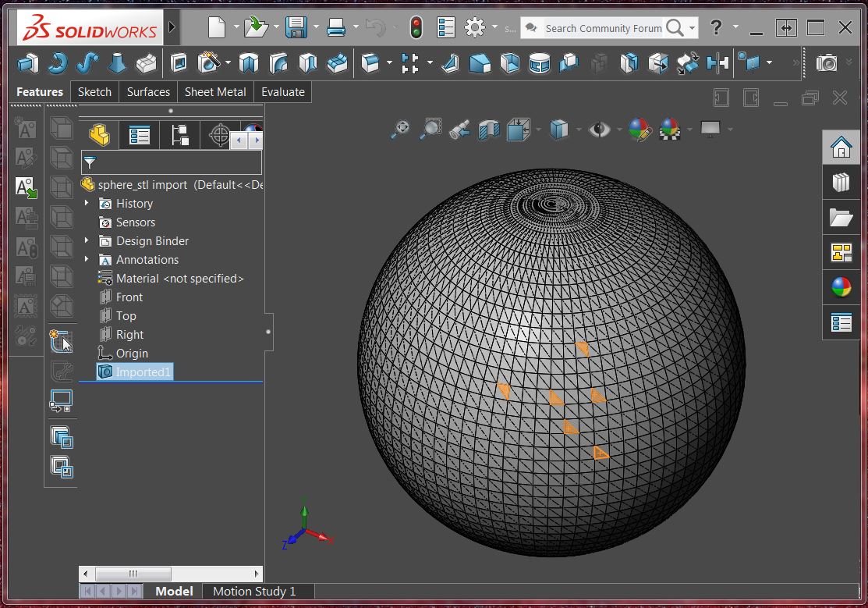Activate the Section View tool
This screenshot has height=608, width=868.
tap(488, 130)
